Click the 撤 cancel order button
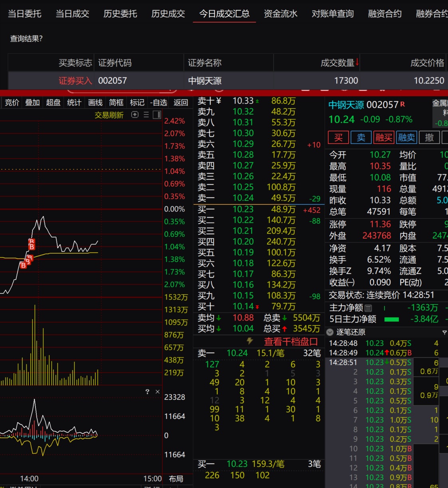The image size is (448, 488). click(429, 137)
